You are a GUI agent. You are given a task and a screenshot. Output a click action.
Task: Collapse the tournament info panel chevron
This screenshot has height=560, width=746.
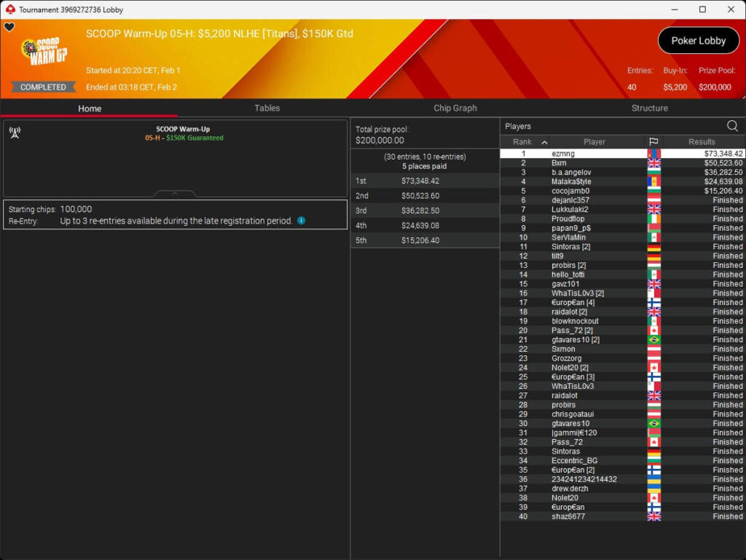click(x=175, y=194)
